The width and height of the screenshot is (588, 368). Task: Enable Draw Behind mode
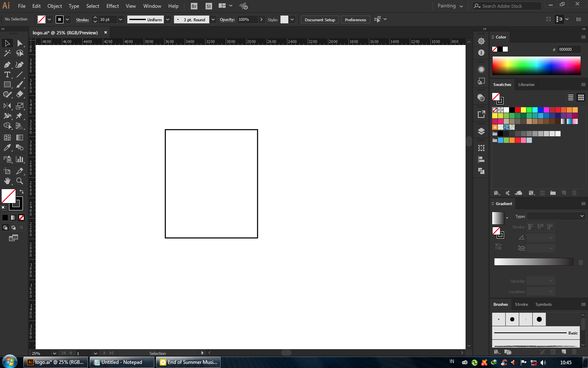(14, 228)
